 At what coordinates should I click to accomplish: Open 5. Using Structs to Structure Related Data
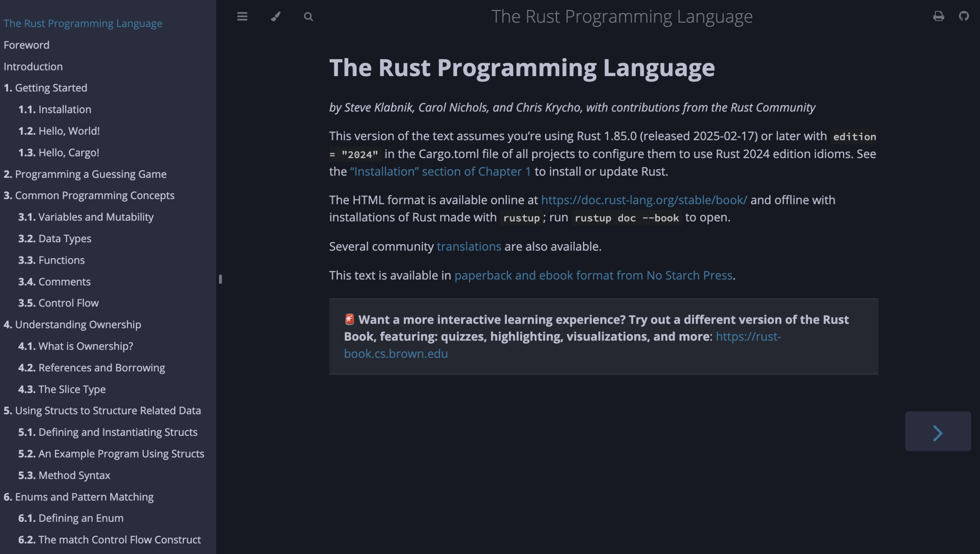pyautogui.click(x=102, y=411)
